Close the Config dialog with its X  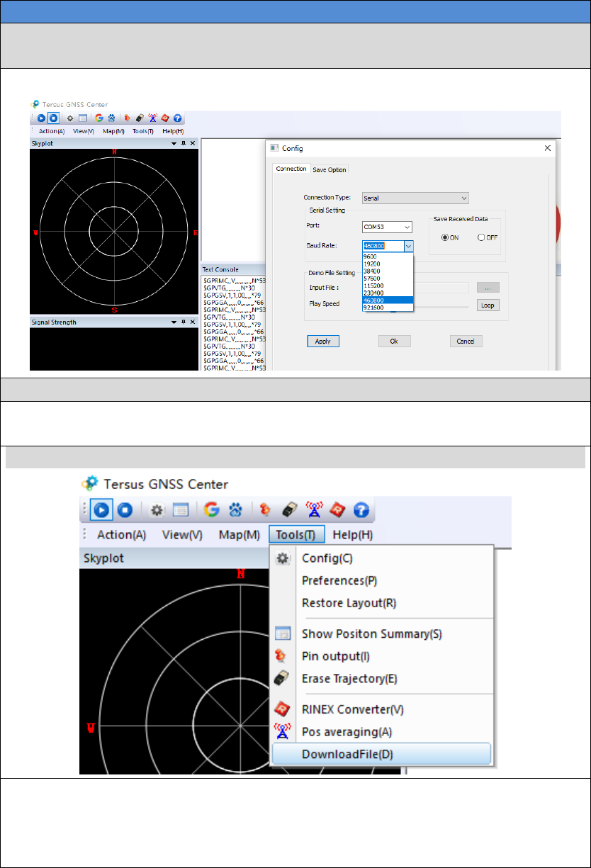tap(547, 148)
